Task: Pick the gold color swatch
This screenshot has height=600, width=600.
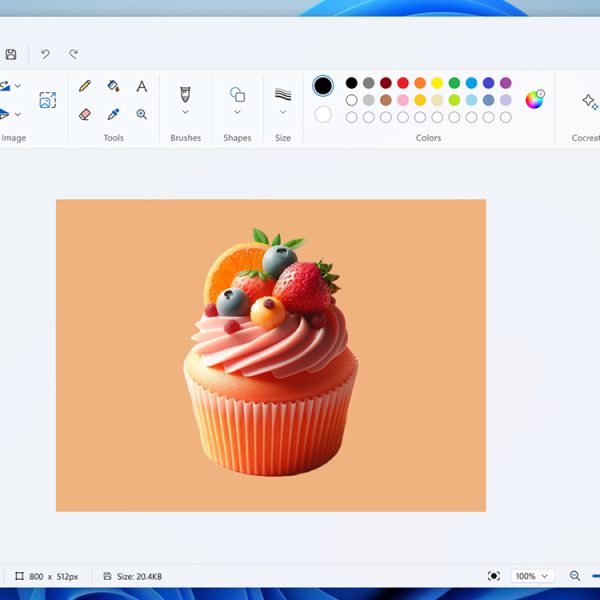Action: click(x=420, y=100)
